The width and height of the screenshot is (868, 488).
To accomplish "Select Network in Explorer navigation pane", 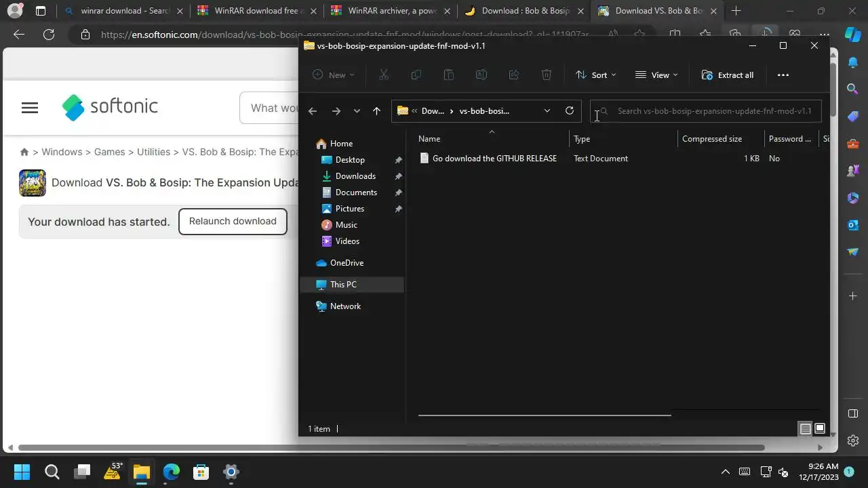I will click(345, 306).
